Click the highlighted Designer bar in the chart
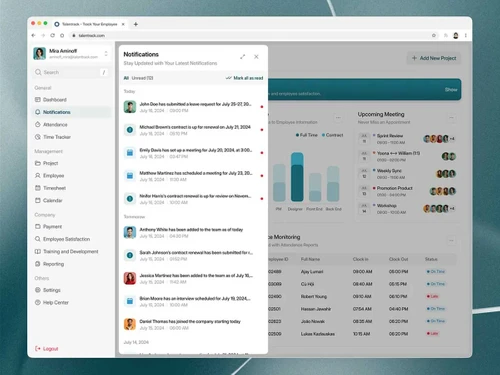The width and height of the screenshot is (500, 375). pyautogui.click(x=297, y=177)
